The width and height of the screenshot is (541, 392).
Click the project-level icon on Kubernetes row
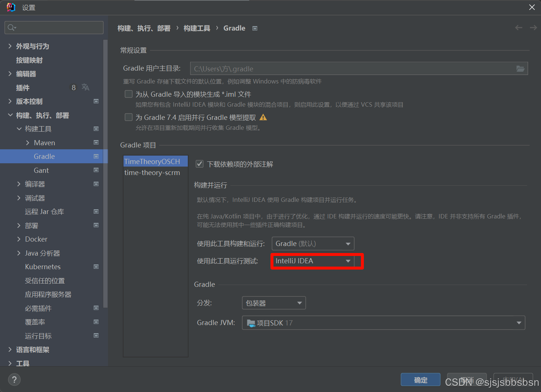(x=96, y=267)
